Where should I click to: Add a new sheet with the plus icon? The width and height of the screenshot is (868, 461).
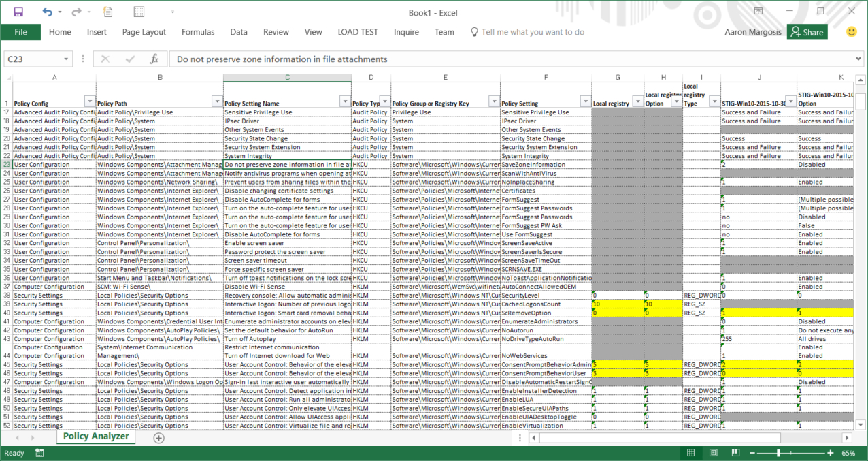[x=158, y=438]
